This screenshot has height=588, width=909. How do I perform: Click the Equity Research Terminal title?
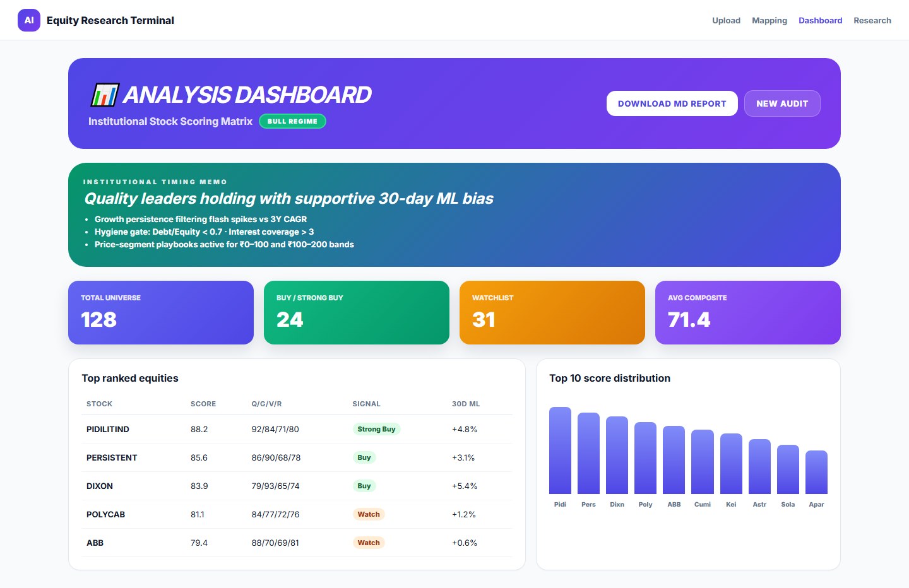pyautogui.click(x=110, y=20)
